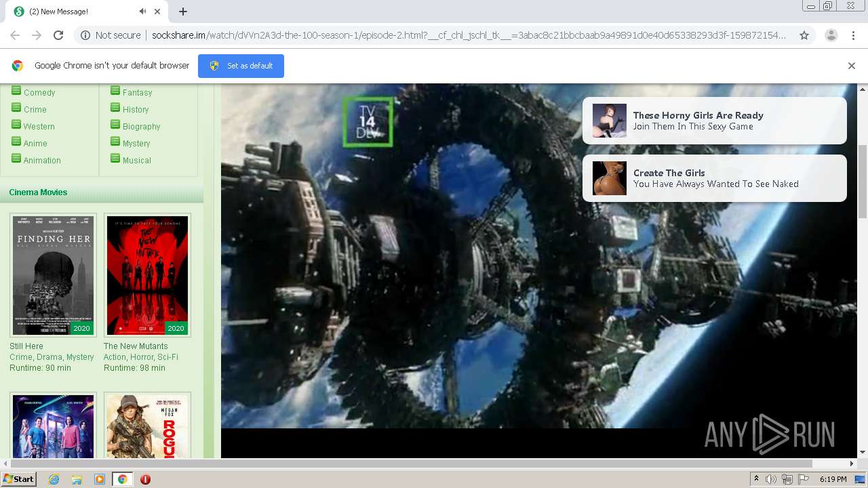This screenshot has height=488, width=868.
Task: Open the volume tray icon
Action: coord(771,479)
